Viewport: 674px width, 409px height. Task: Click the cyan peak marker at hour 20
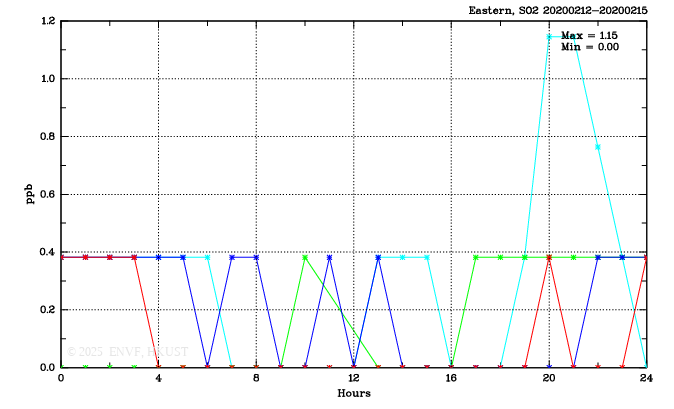pyautogui.click(x=549, y=37)
